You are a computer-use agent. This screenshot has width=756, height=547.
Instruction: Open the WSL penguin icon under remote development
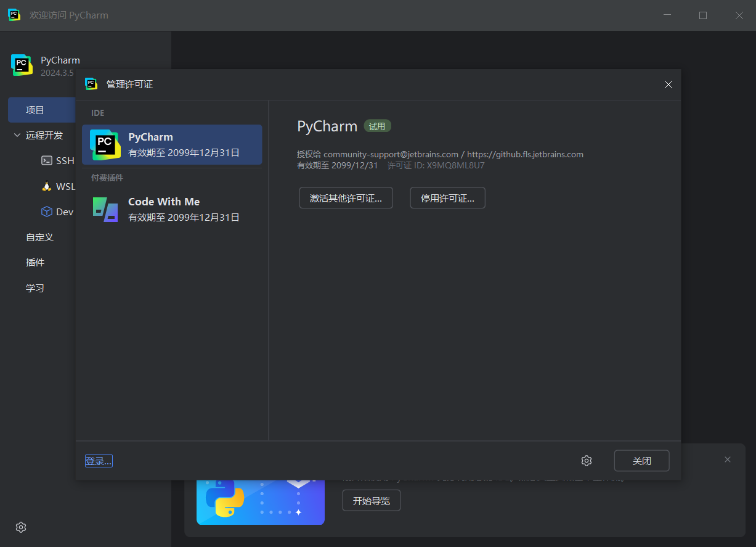tap(47, 186)
